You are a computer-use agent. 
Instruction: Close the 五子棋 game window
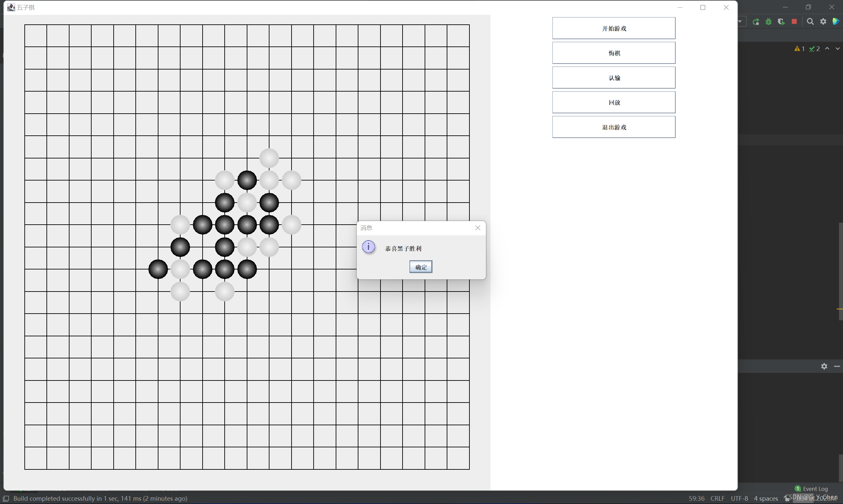pos(726,7)
